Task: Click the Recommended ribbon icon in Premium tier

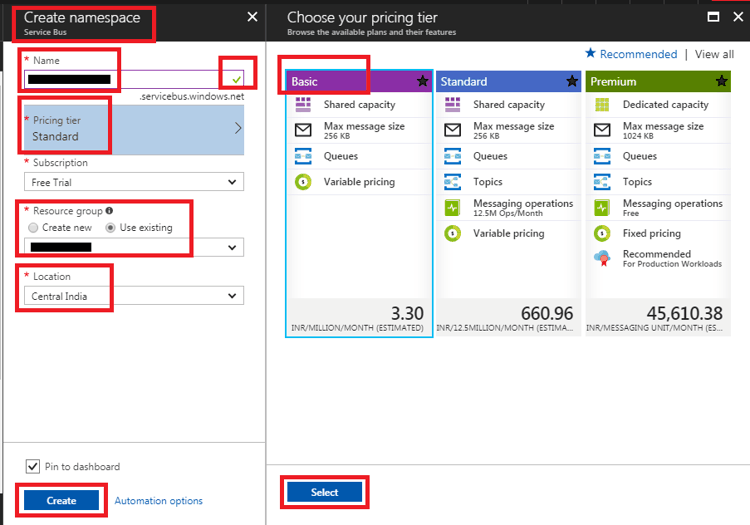Action: [x=602, y=258]
